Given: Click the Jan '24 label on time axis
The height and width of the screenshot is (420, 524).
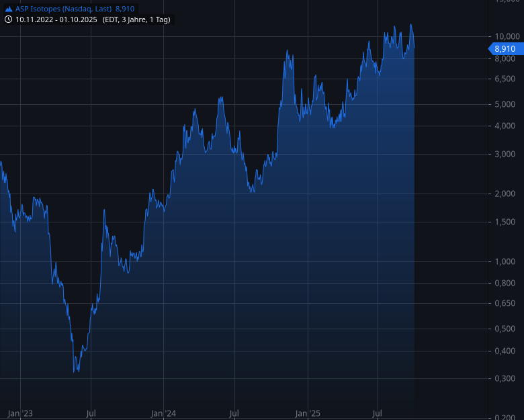Looking at the screenshot, I should pyautogui.click(x=163, y=413).
